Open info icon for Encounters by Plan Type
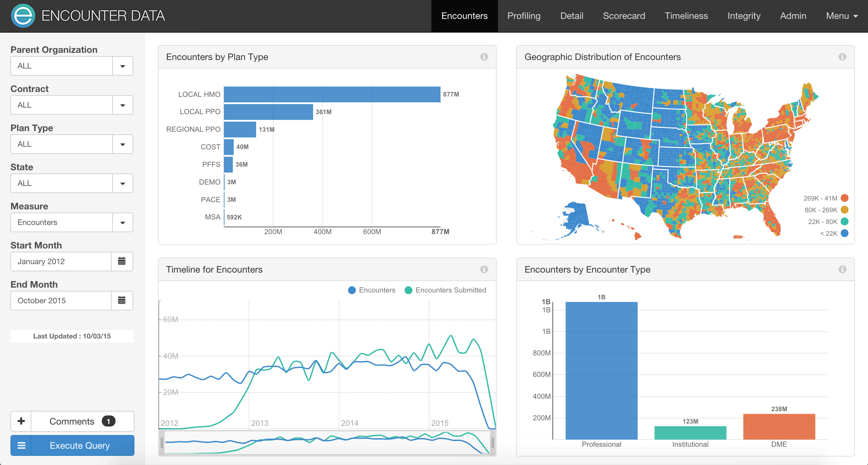 tap(484, 57)
